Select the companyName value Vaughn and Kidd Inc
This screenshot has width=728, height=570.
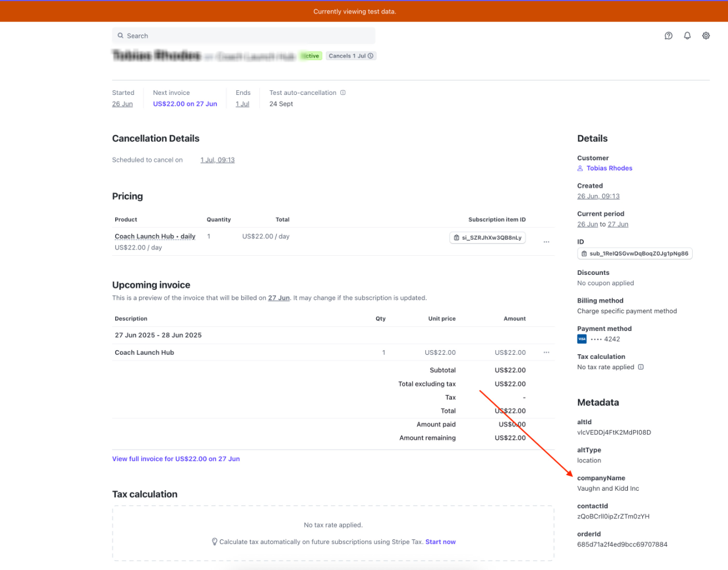coord(608,488)
